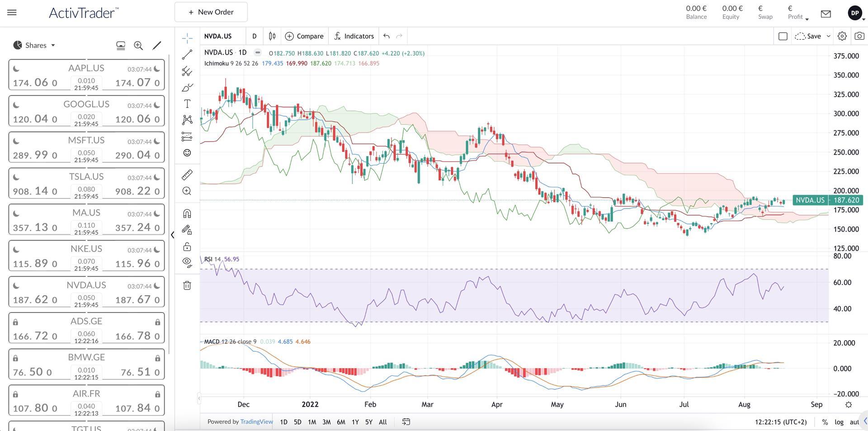868x431 pixels.
Task: Select the NVDA.US watchlist row
Action: [x=86, y=292]
